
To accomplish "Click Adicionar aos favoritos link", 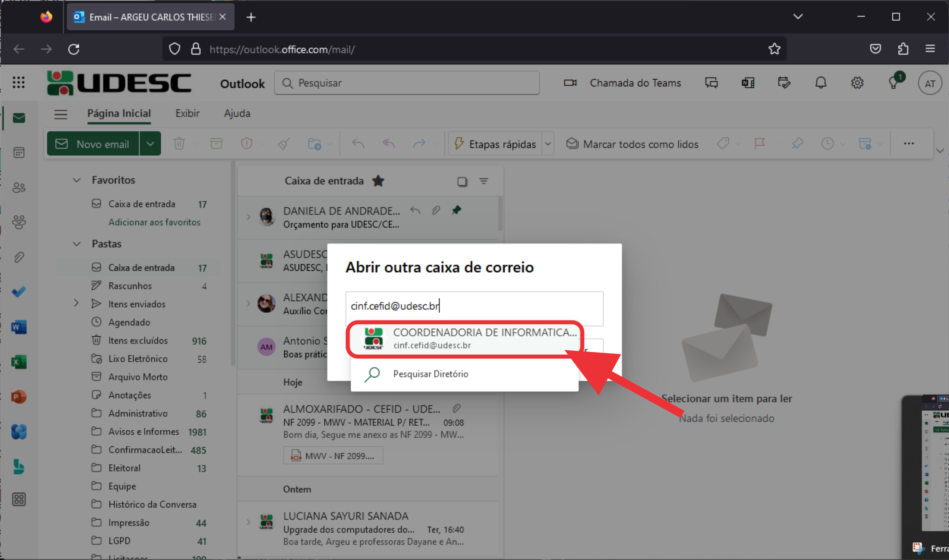I will click(154, 222).
